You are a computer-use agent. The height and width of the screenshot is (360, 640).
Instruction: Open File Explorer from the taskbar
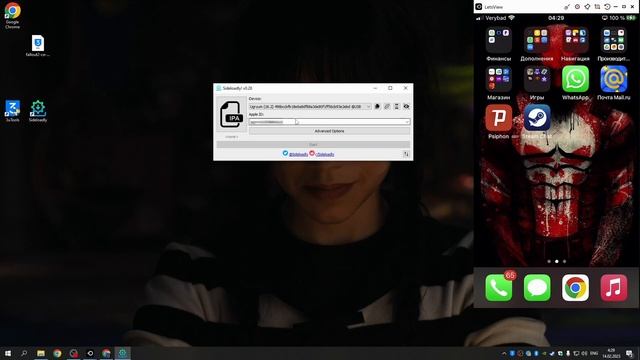click(41, 353)
